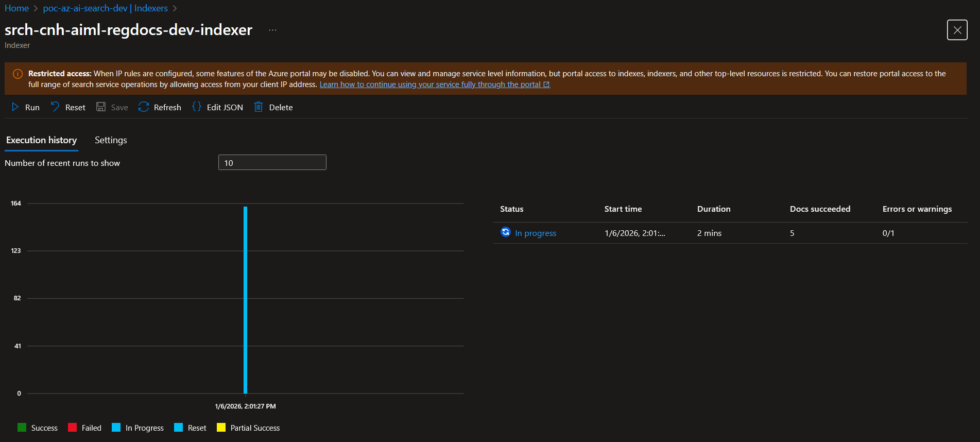Click the Delete button label
This screenshot has height=442, width=980.
point(281,107)
